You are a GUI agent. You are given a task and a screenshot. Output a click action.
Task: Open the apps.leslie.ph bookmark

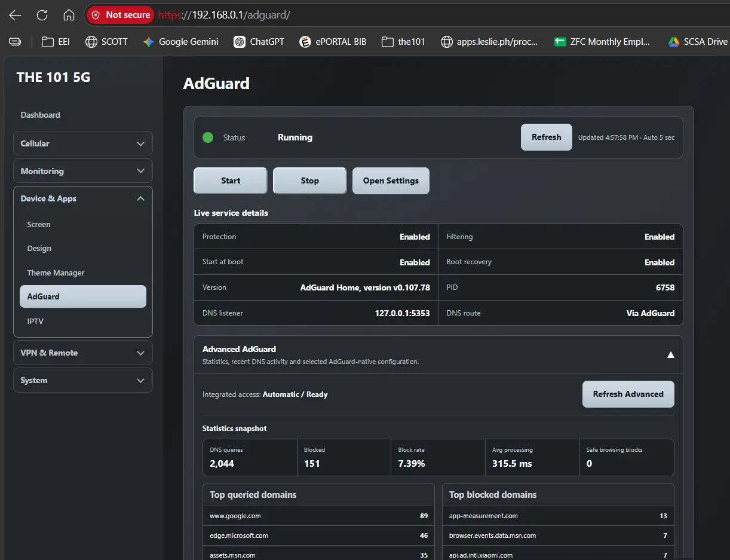489,42
